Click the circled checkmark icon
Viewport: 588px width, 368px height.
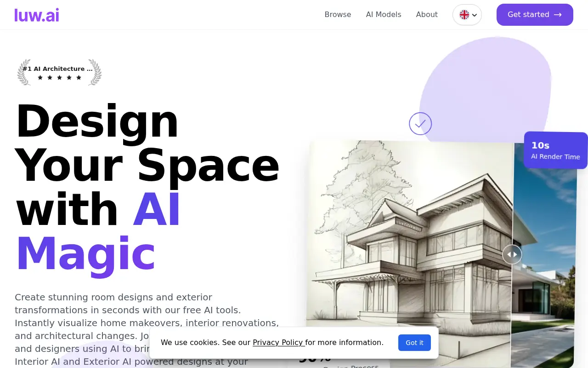(420, 123)
